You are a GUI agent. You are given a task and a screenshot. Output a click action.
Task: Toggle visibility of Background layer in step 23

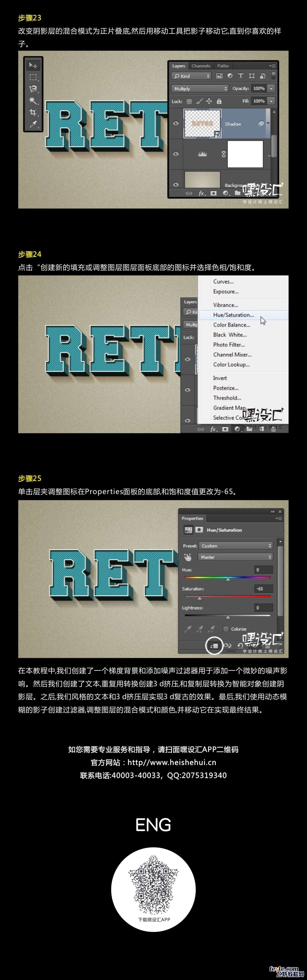click(176, 185)
